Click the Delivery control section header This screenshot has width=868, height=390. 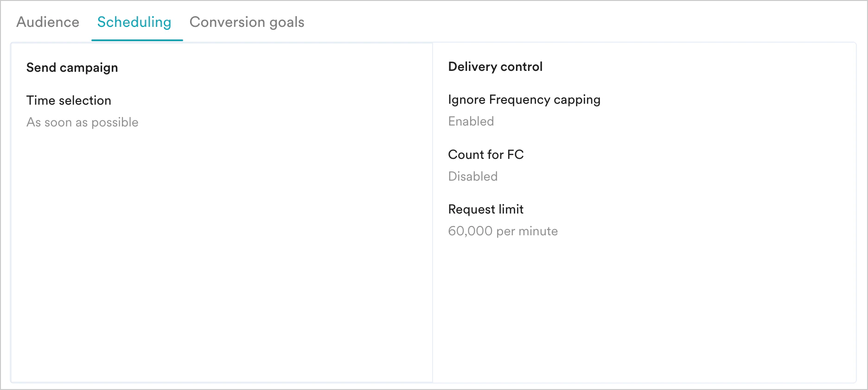coord(495,66)
